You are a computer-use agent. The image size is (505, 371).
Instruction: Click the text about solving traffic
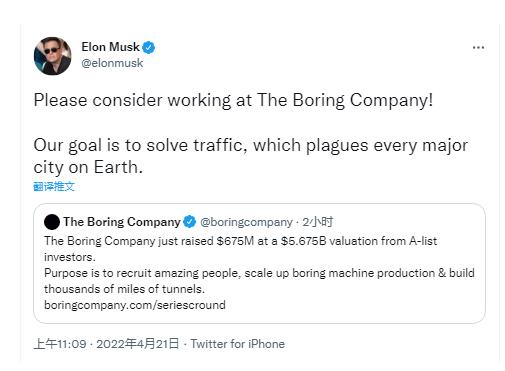click(250, 156)
